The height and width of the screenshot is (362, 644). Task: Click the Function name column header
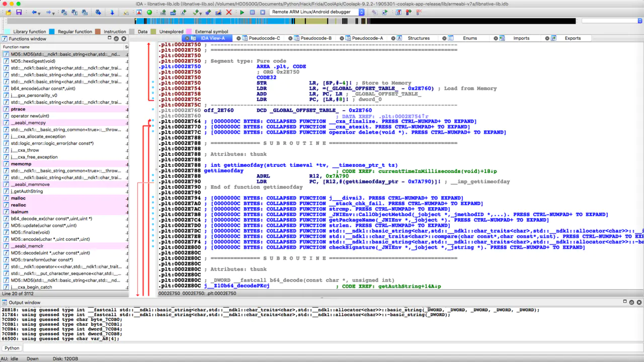(62, 47)
